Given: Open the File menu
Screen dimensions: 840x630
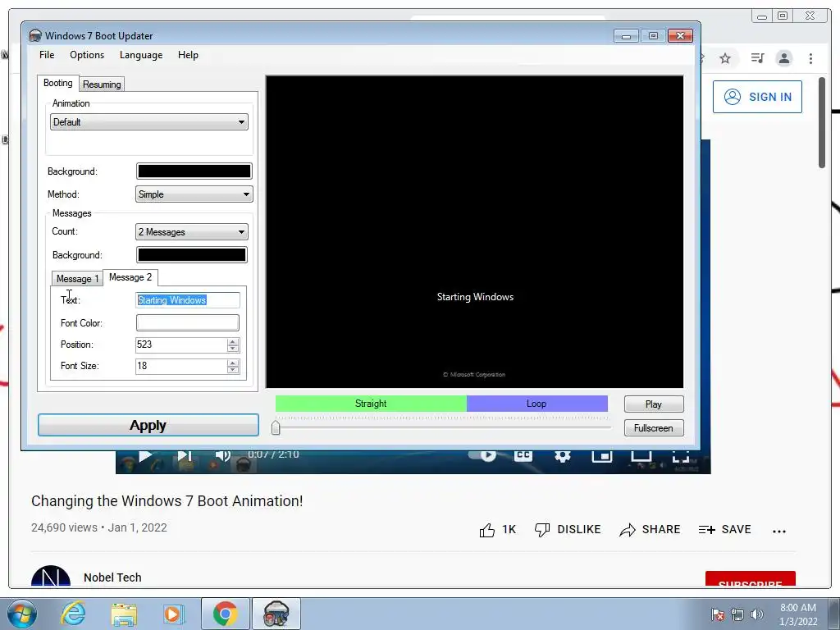Looking at the screenshot, I should (x=47, y=55).
